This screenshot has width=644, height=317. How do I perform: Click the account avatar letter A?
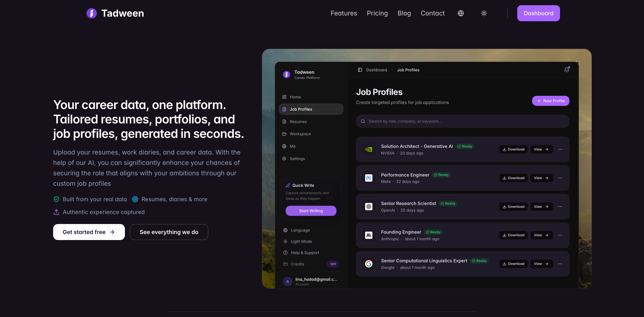click(288, 282)
